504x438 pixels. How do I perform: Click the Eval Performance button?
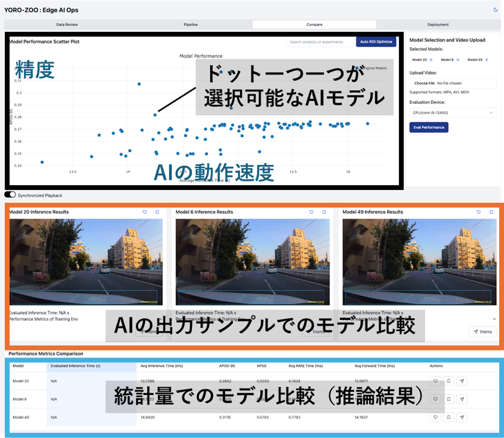(x=429, y=127)
